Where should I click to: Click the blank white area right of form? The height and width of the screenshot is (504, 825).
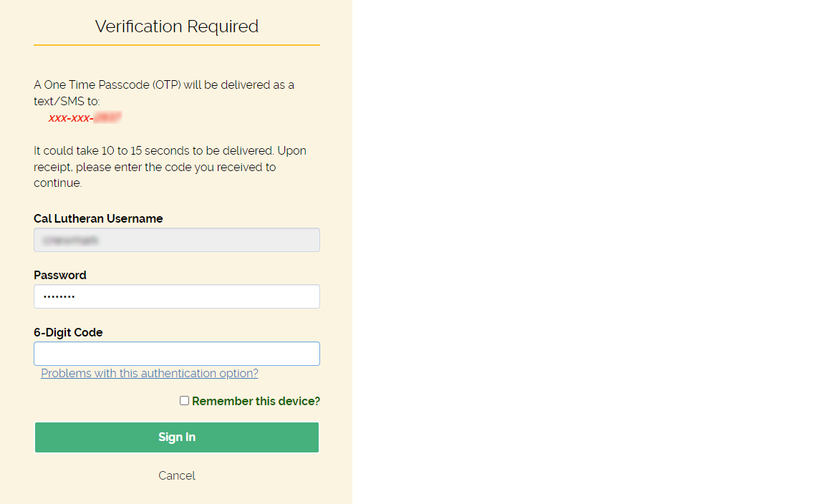pyautogui.click(x=587, y=251)
